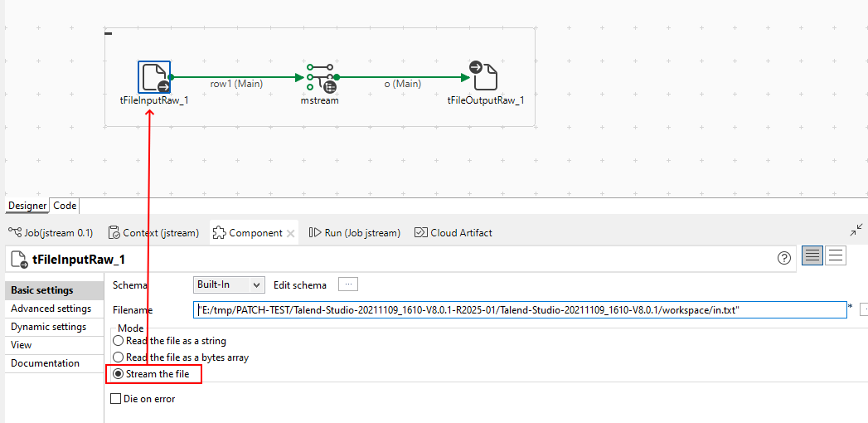
Task: Click the tFileInputRaw_1 panel header icon
Action: [19, 259]
